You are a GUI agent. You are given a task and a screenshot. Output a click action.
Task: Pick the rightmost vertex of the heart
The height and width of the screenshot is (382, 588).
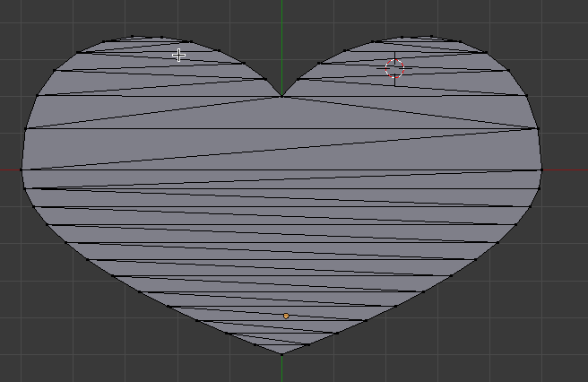click(x=542, y=169)
